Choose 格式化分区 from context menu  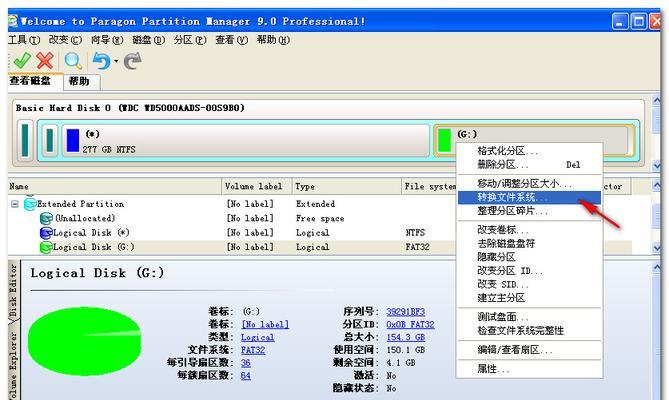pyautogui.click(x=529, y=151)
